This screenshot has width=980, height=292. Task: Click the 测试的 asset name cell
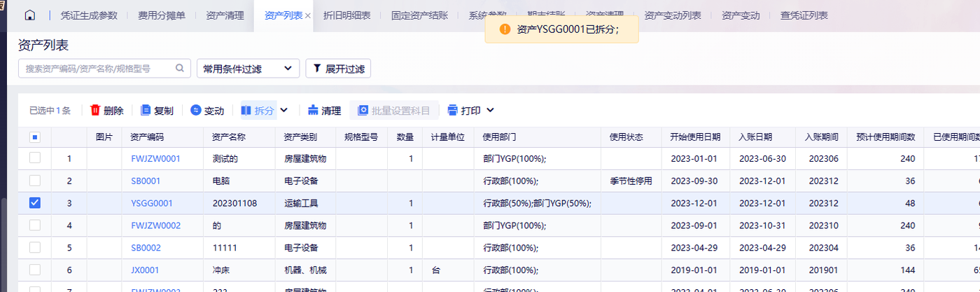click(x=239, y=159)
